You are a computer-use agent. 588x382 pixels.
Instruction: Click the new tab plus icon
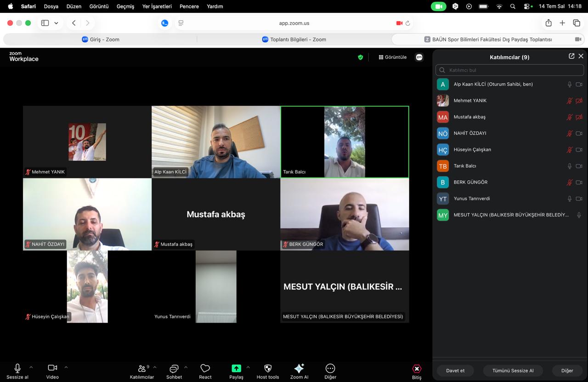pyautogui.click(x=562, y=23)
